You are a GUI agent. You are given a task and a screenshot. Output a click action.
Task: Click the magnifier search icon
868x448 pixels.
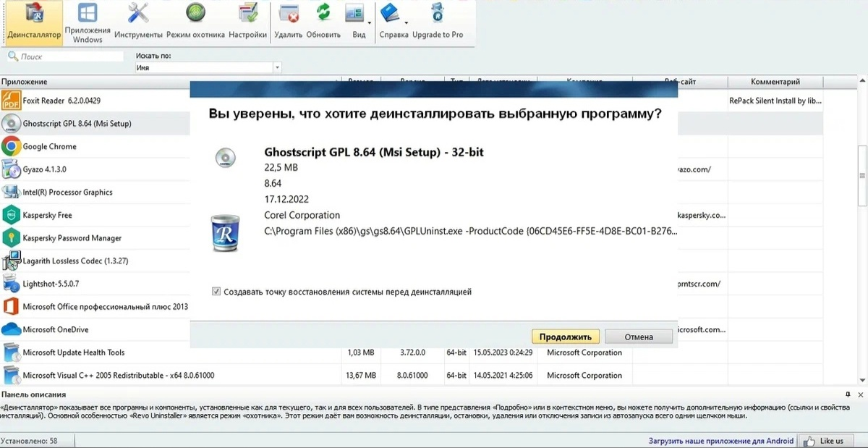(x=12, y=56)
